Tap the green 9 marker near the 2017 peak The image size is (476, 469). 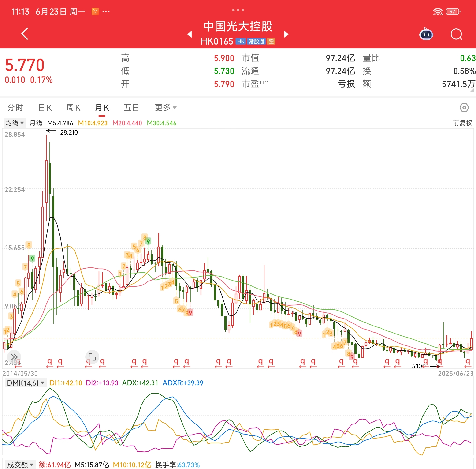[x=148, y=241]
